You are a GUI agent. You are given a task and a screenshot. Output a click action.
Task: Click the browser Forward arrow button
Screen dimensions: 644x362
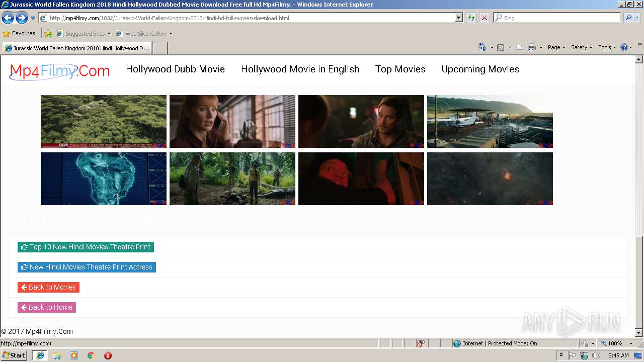point(22,18)
